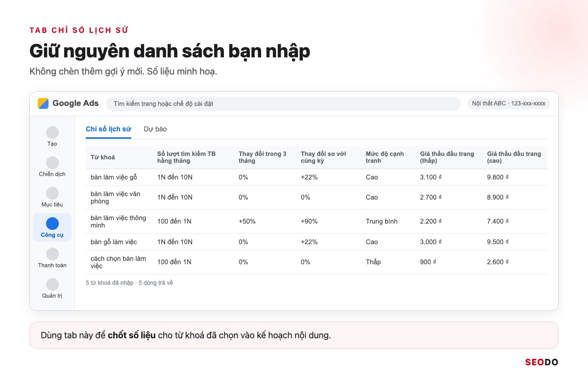Click the +50% three-month change value
588x378 pixels.
247,222
